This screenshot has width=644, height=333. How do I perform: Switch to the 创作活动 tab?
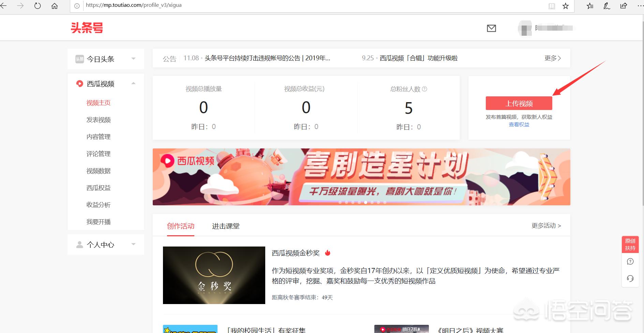pos(181,226)
